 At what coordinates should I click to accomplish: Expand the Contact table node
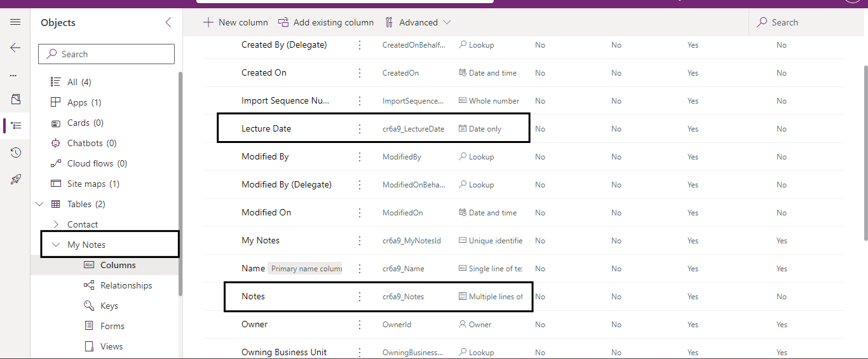(x=56, y=224)
